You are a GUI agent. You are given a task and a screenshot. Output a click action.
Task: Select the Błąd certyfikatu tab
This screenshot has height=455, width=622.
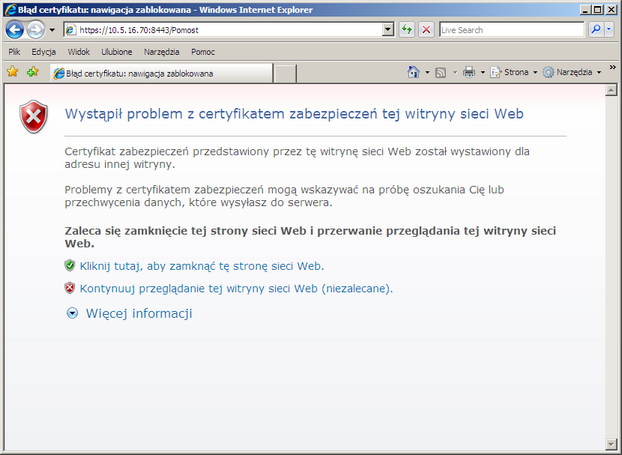click(161, 73)
